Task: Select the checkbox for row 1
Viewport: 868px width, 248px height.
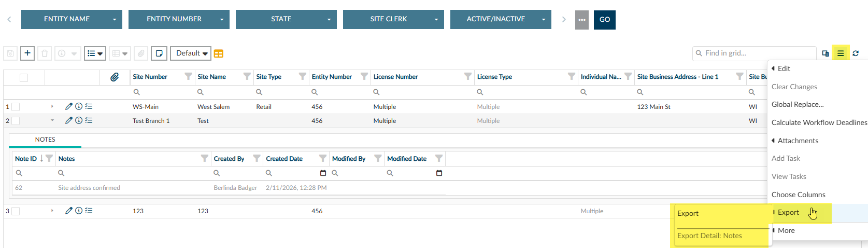Action: (16, 107)
